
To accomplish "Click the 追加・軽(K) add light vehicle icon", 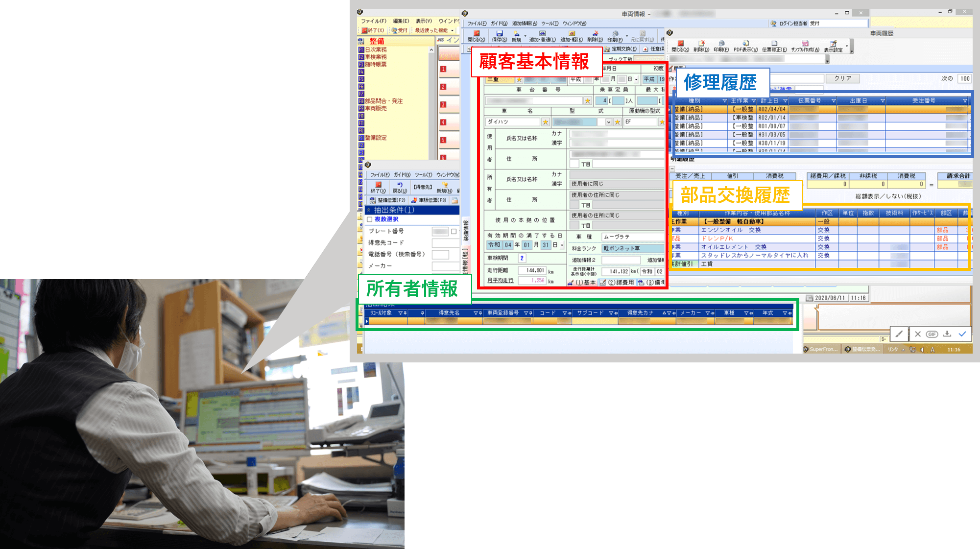I will point(571,37).
